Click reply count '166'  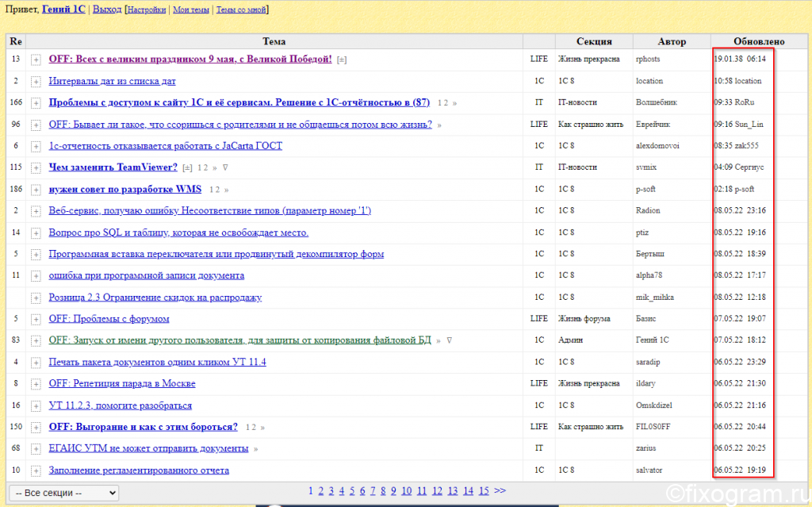16,102
